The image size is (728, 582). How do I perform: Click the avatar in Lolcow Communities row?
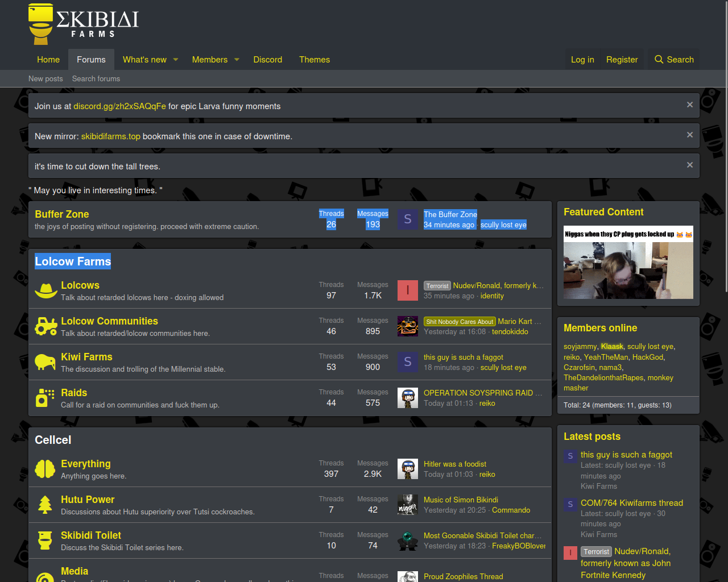(407, 326)
